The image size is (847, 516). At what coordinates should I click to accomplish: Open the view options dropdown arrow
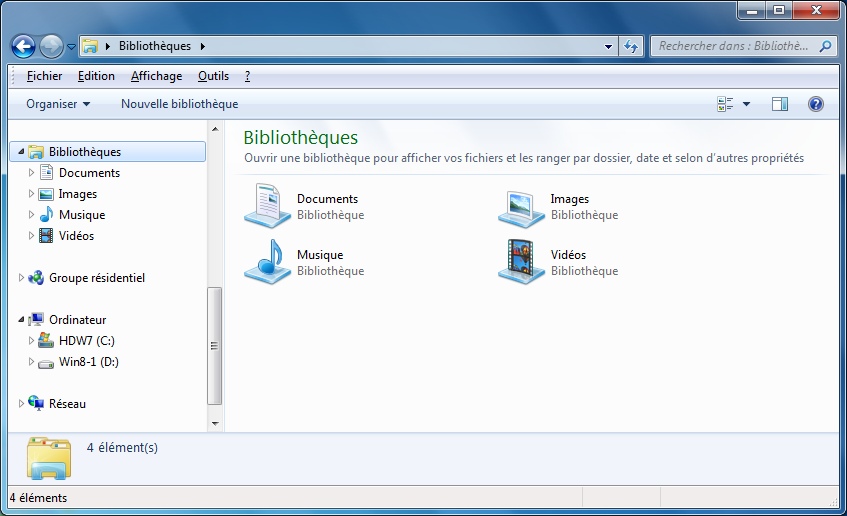pyautogui.click(x=747, y=104)
